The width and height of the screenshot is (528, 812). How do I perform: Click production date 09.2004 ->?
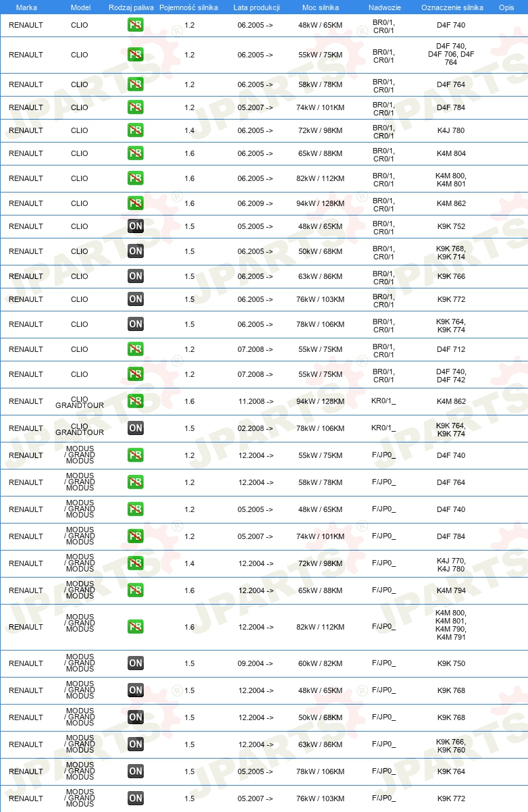[255, 663]
